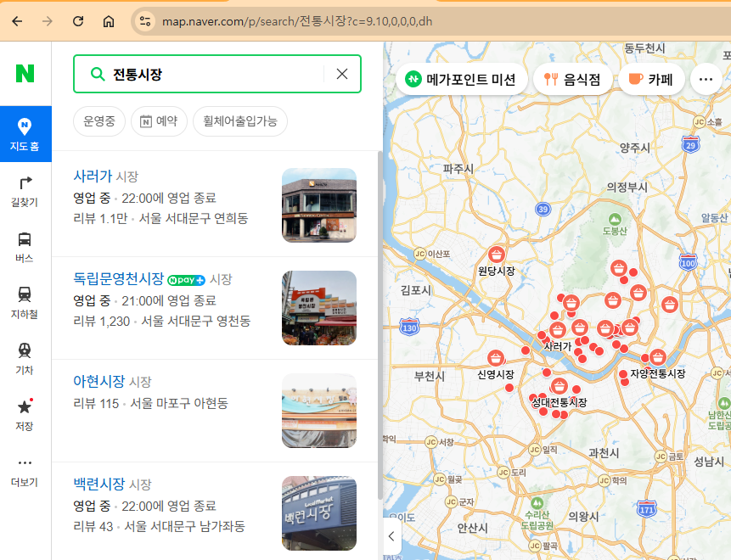The image size is (731, 560).
Task: Select the 기차 train sidebar item
Action: (x=25, y=359)
